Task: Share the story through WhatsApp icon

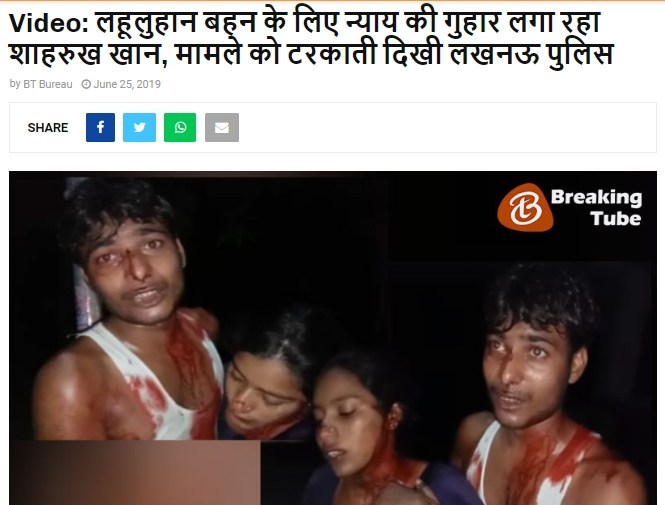Action: (180, 127)
